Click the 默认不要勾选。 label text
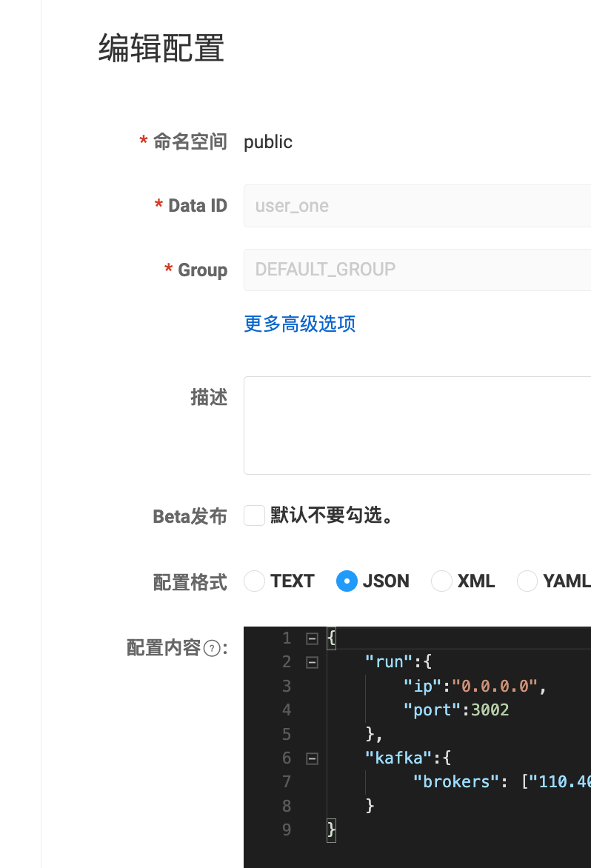Image resolution: width=591 pixels, height=868 pixels. point(332,515)
